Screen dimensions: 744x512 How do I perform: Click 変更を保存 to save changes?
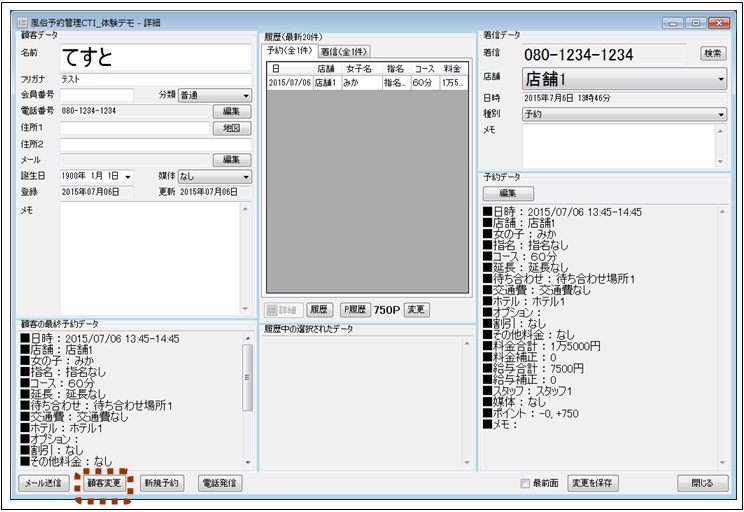tap(594, 483)
